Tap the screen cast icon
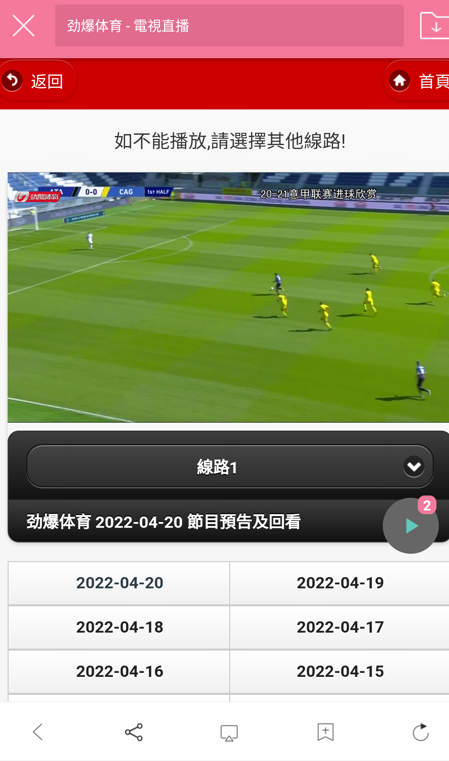 (x=229, y=733)
